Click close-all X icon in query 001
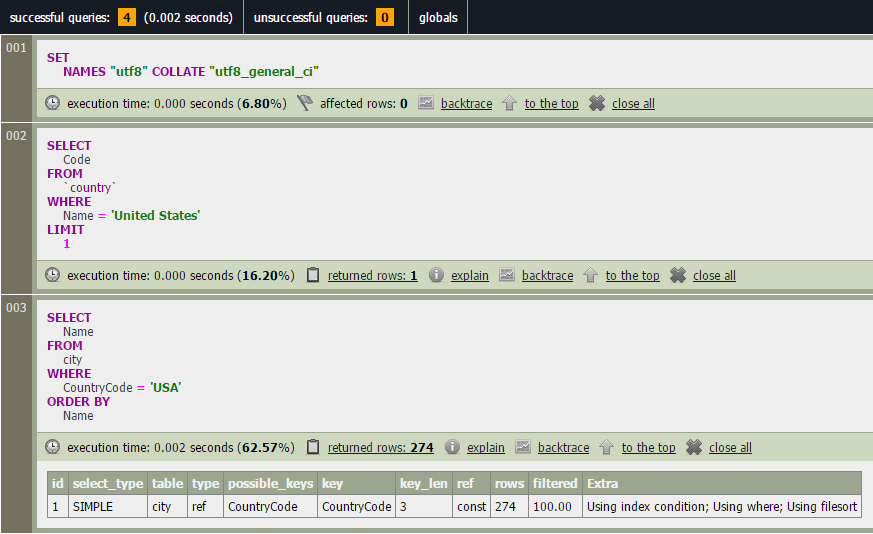The height and width of the screenshot is (534, 873). click(597, 103)
